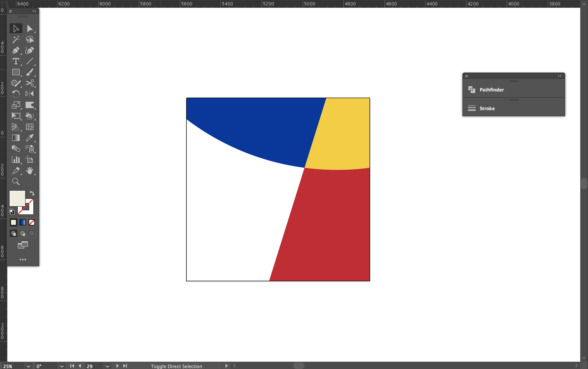The height and width of the screenshot is (369, 588).
Task: Open the artboard number dropdown
Action: pyautogui.click(x=108, y=366)
